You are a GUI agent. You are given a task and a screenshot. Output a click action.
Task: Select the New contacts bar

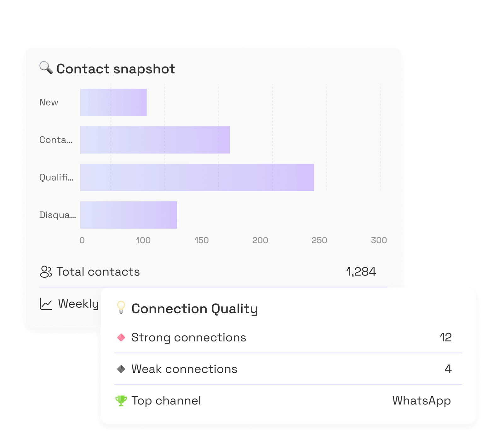[x=113, y=102]
